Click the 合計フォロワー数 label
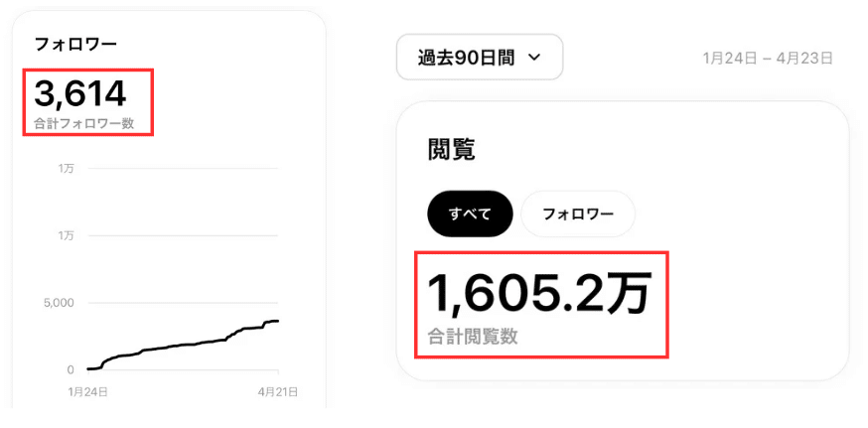The height and width of the screenshot is (428, 868). 83,124
